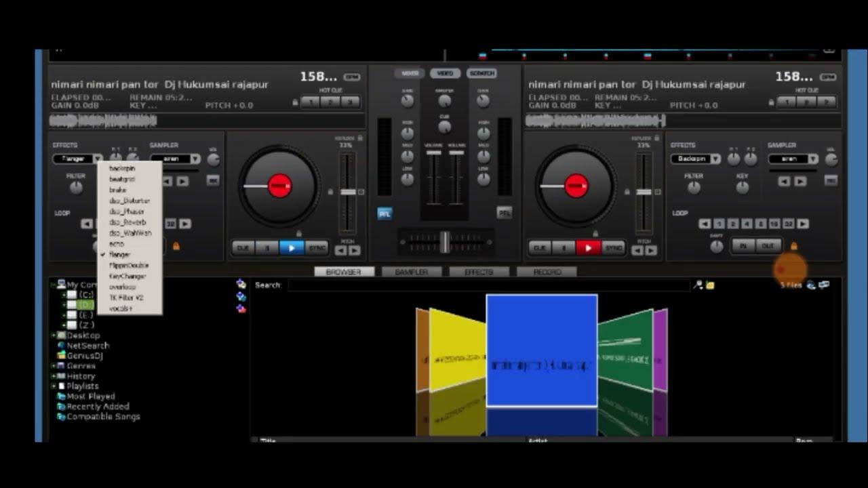This screenshot has height=488, width=868.
Task: Click loop IN on right deck
Action: pyautogui.click(x=743, y=246)
